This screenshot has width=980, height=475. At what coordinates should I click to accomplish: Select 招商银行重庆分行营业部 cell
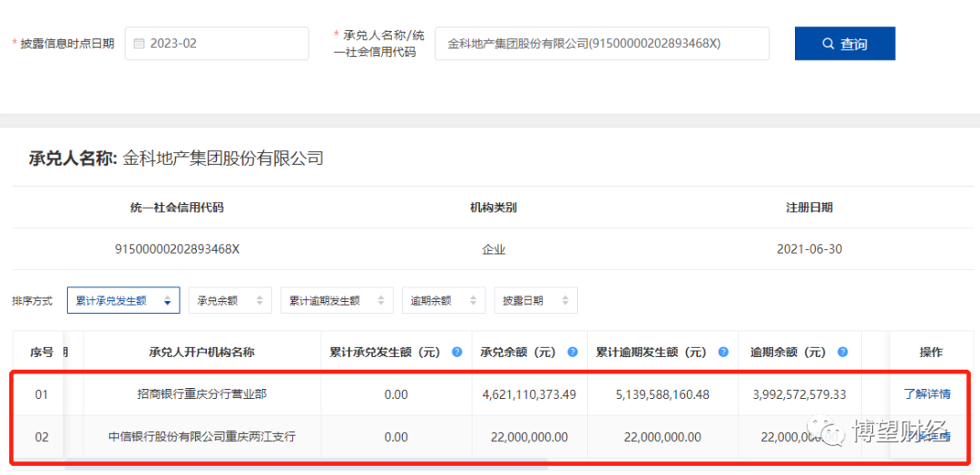point(201,394)
